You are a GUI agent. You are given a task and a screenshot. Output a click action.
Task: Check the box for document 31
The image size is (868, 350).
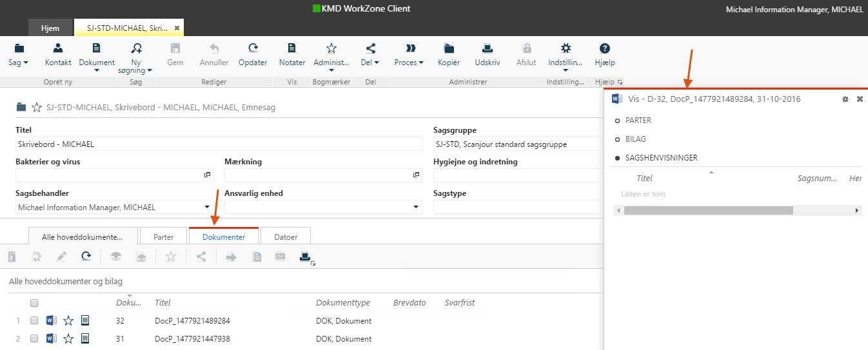tap(34, 339)
